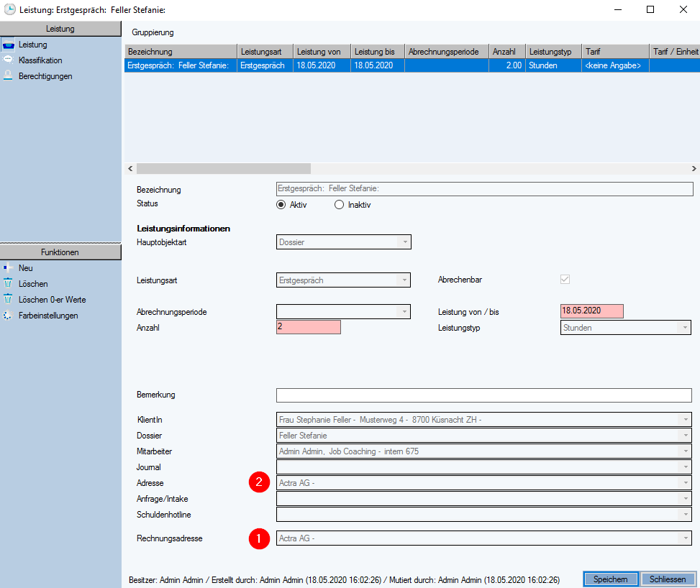The height and width of the screenshot is (588, 700).
Task: Click the grid scroll-right arrow
Action: 694,169
